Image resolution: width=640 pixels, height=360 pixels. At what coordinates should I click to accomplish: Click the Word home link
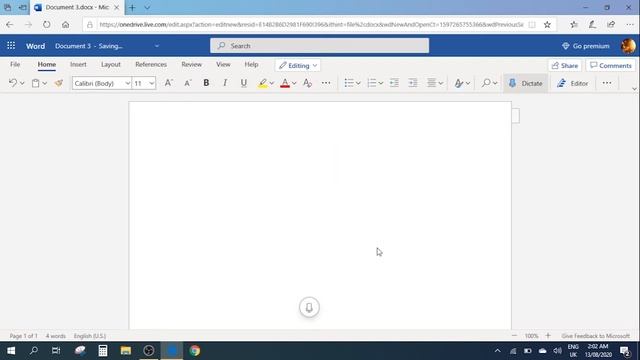[x=36, y=46]
